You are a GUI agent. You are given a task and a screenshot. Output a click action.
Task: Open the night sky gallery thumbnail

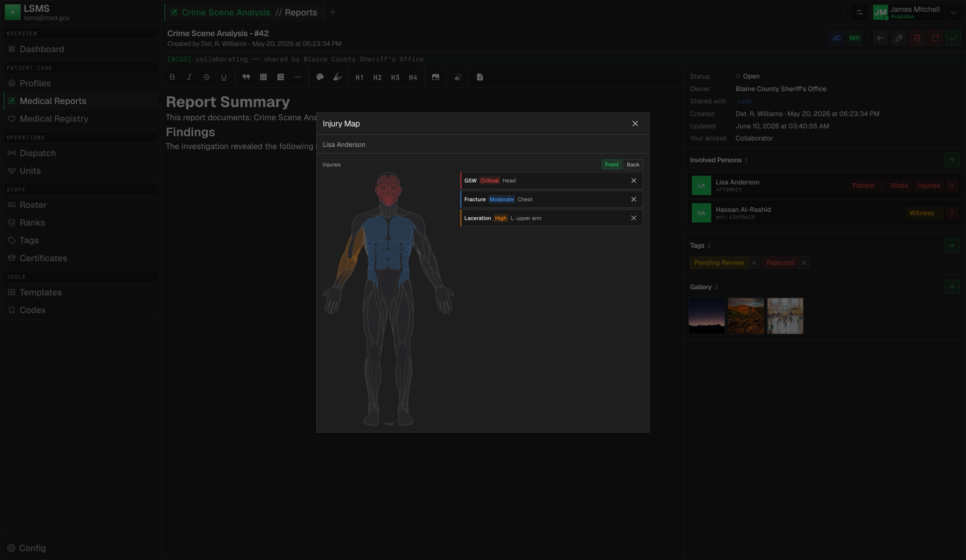tap(707, 316)
